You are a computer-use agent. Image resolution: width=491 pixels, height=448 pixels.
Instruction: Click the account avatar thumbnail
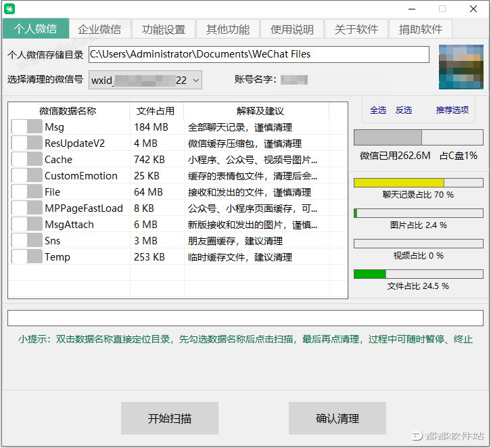[x=461, y=67]
